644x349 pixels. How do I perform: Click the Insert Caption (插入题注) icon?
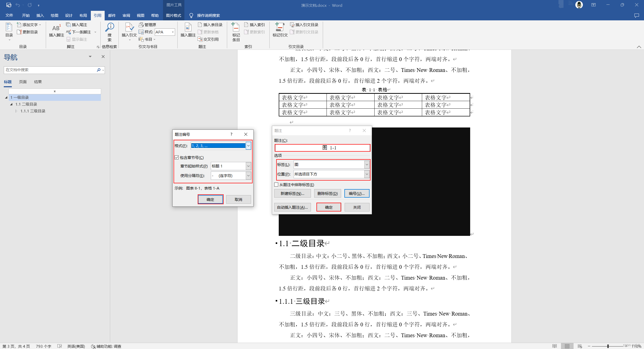188,28
